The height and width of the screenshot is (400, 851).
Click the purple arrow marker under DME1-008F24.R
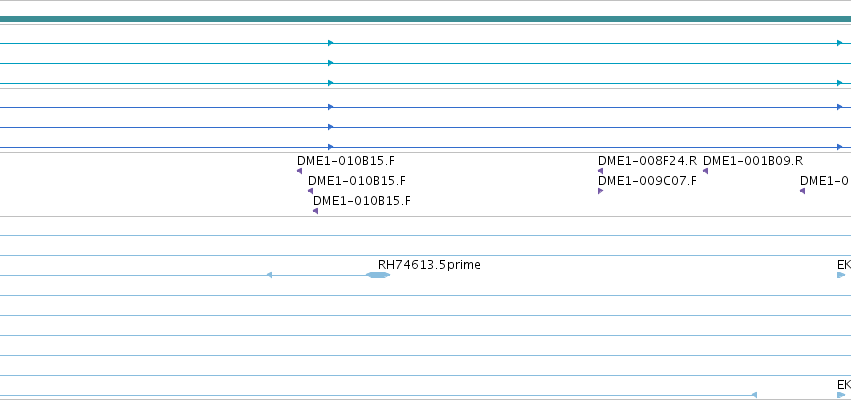tap(600, 171)
